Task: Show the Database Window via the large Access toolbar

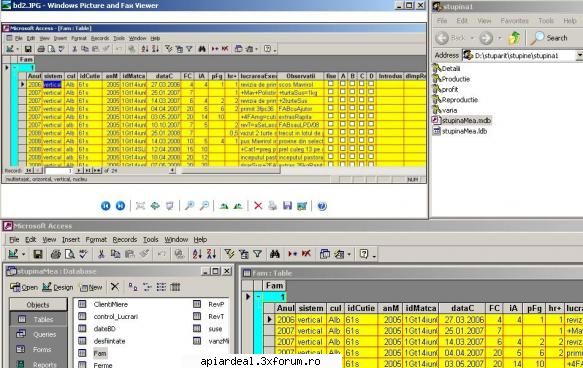Action: point(325,254)
